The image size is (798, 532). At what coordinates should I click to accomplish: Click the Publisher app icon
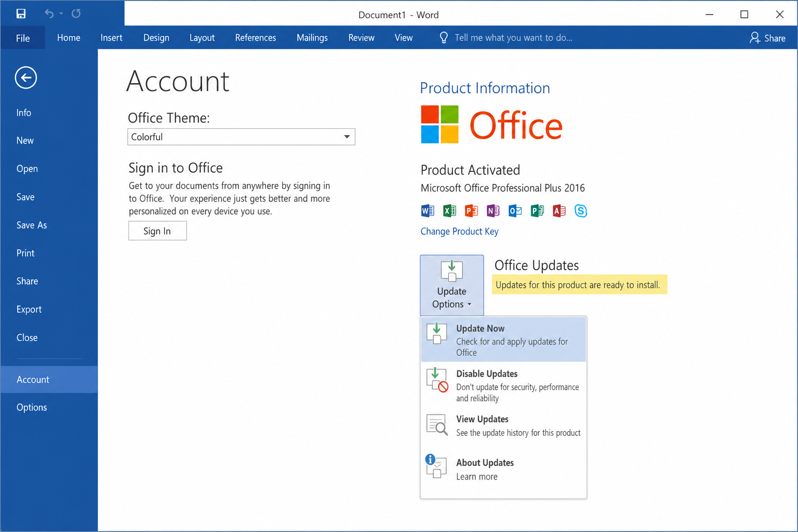[537, 210]
